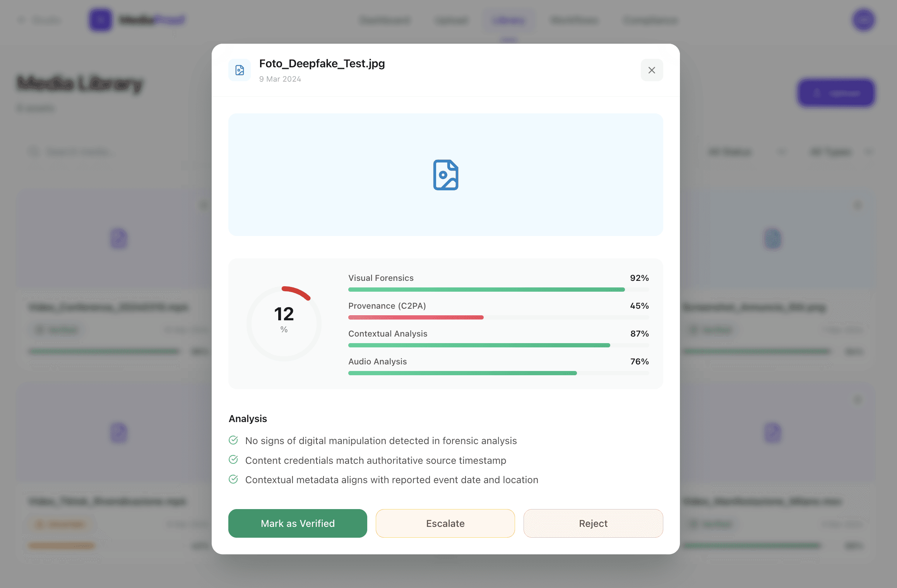This screenshot has height=588, width=897.
Task: Select the Dashboard navigation item
Action: coord(385,20)
